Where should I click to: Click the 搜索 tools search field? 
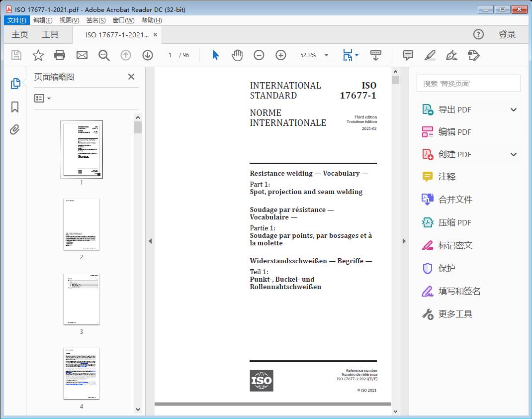tap(468, 84)
